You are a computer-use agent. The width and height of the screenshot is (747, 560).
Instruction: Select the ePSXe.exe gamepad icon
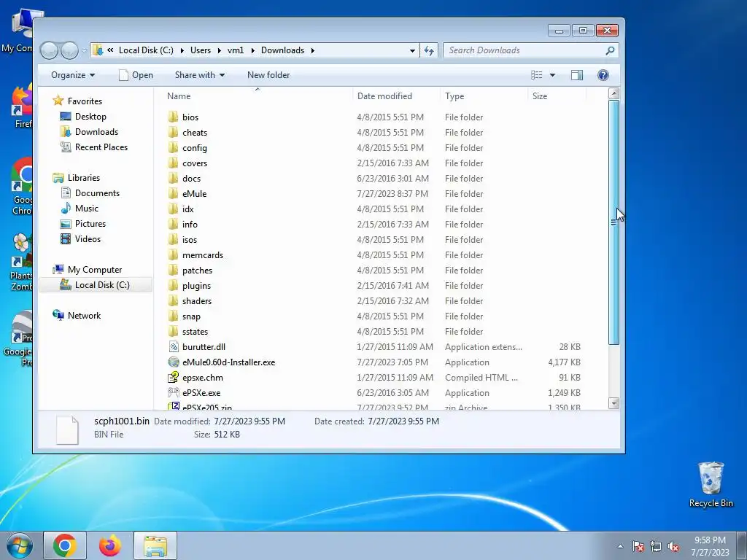[x=174, y=393]
